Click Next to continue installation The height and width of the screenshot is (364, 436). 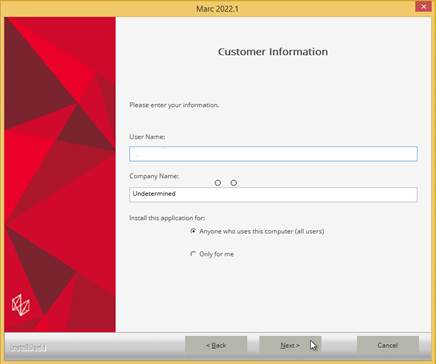click(290, 345)
